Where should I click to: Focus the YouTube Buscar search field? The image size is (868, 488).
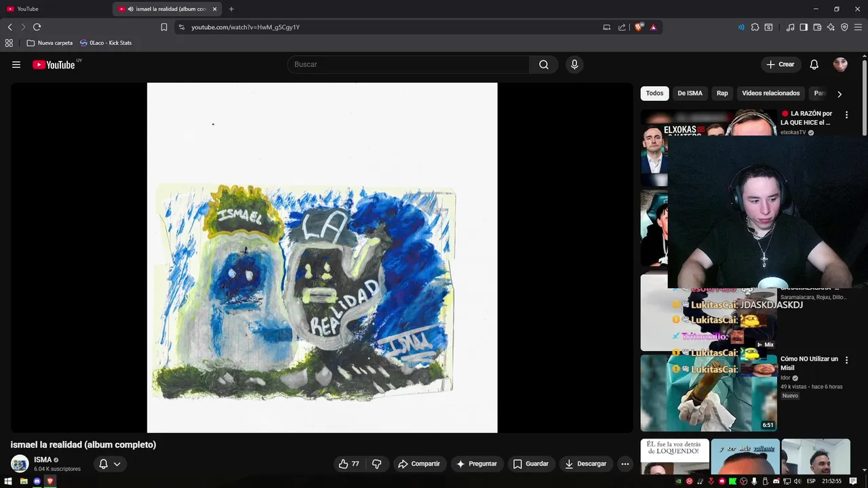coord(409,64)
